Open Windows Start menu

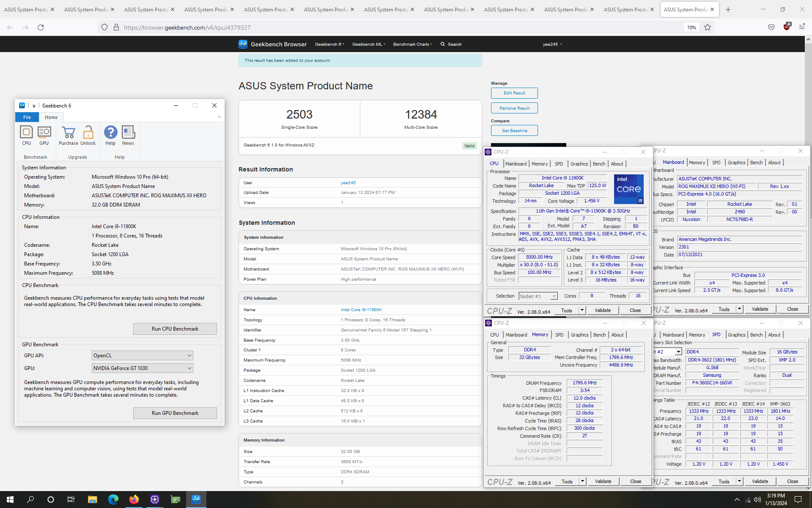coord(10,500)
